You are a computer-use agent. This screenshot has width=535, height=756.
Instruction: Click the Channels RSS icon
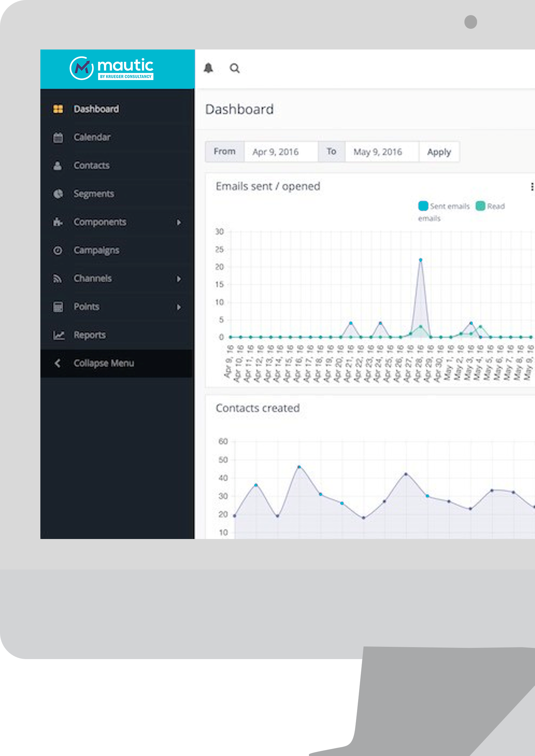pos(57,279)
